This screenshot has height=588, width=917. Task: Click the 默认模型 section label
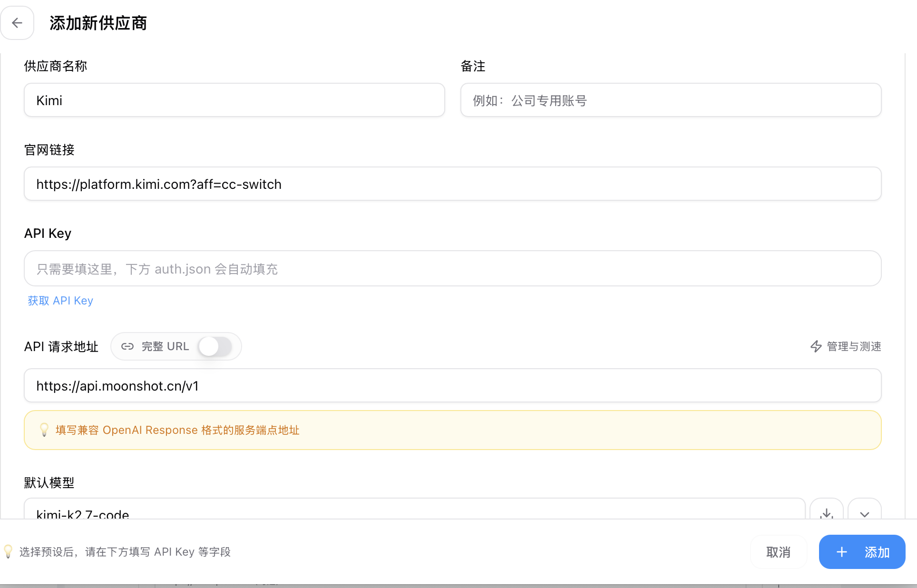(49, 483)
